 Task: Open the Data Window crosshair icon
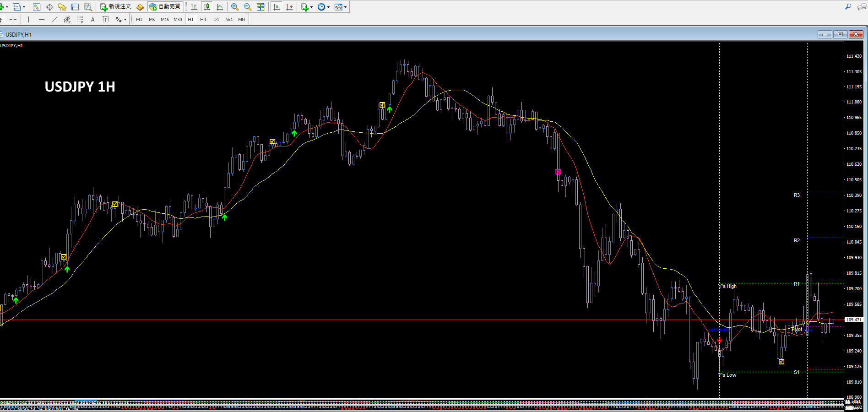click(x=49, y=7)
